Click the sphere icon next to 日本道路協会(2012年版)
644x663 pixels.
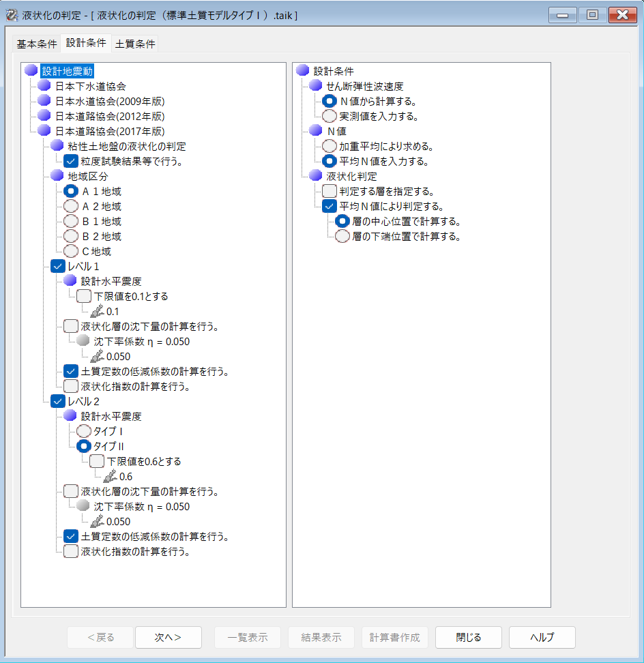point(44,116)
